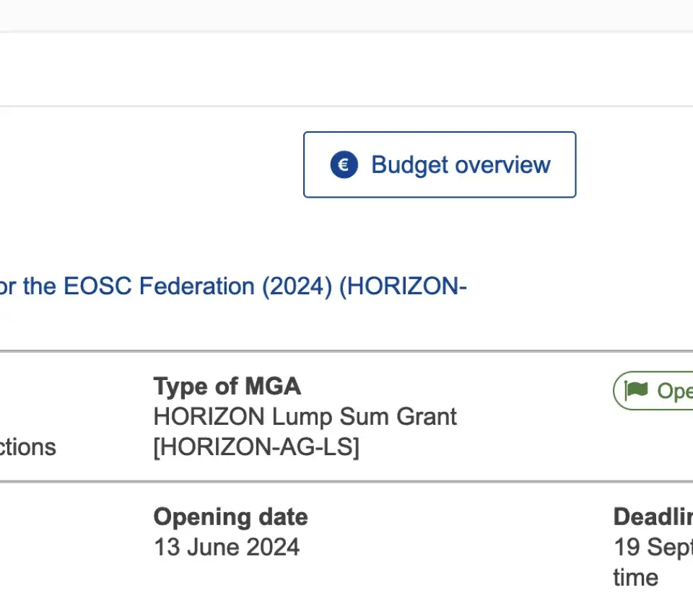693x616 pixels.
Task: Open the Budget overview
Action: click(439, 165)
